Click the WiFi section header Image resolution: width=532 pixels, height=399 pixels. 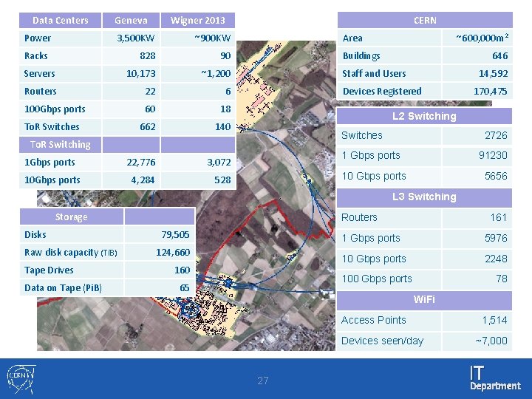pyautogui.click(x=424, y=299)
